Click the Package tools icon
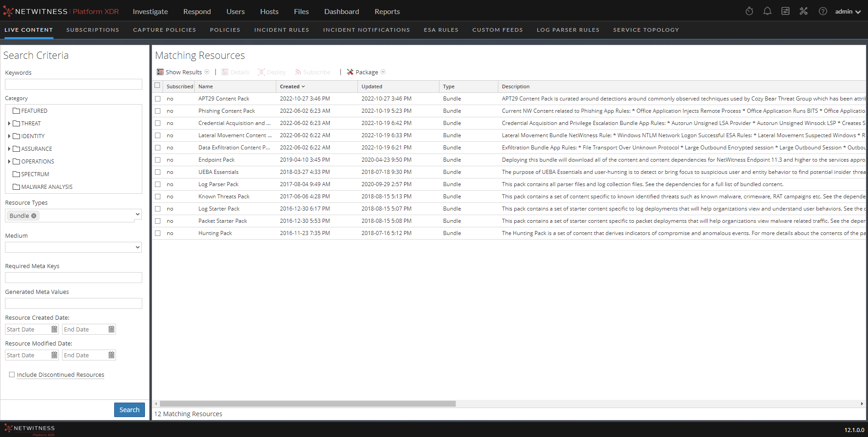868x437 pixels. point(350,72)
